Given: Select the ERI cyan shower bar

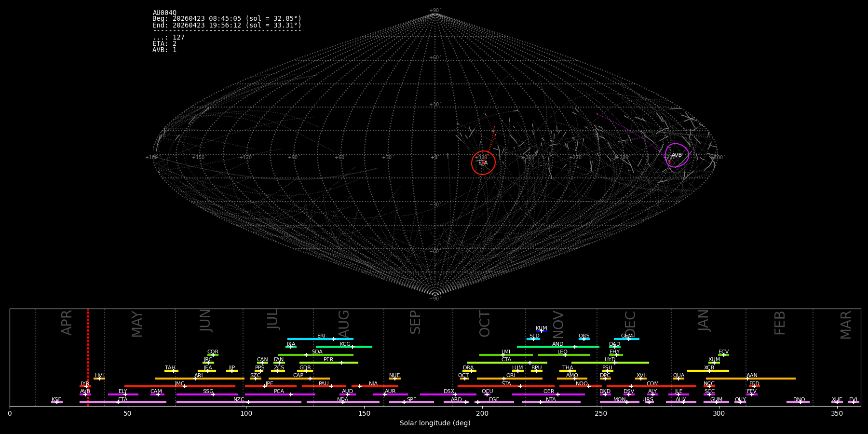Looking at the screenshot, I should point(320,339).
